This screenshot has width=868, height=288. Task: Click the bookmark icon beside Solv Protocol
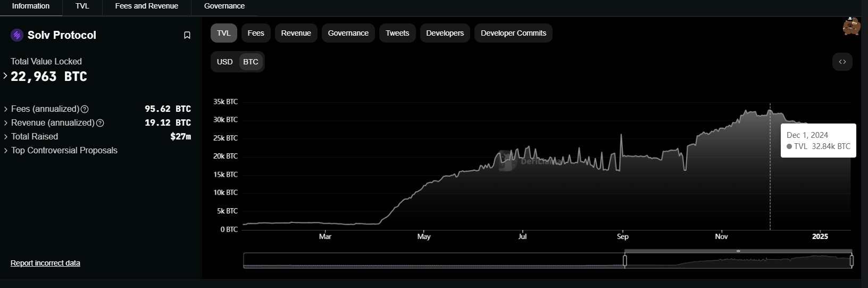[187, 35]
